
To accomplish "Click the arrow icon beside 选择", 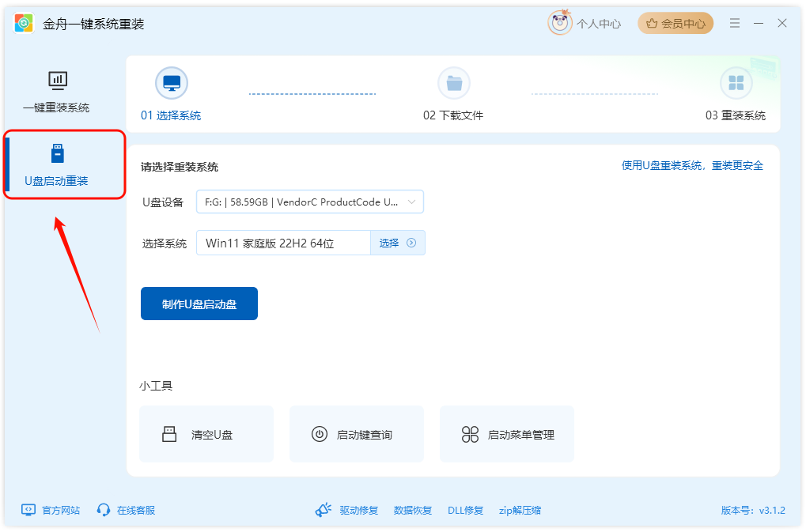I will [x=411, y=243].
